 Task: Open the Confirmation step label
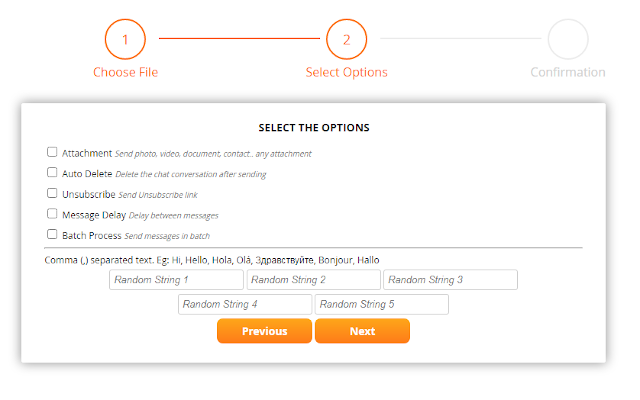[x=567, y=72]
